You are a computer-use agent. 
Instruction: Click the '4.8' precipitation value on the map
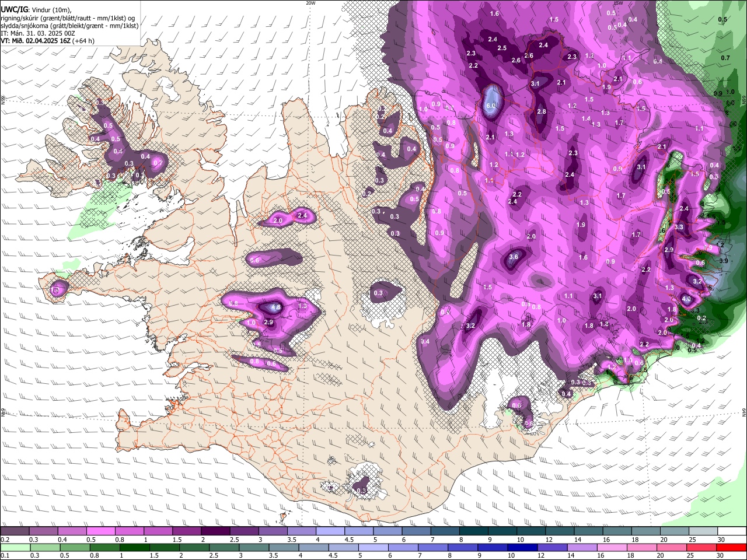(277, 307)
